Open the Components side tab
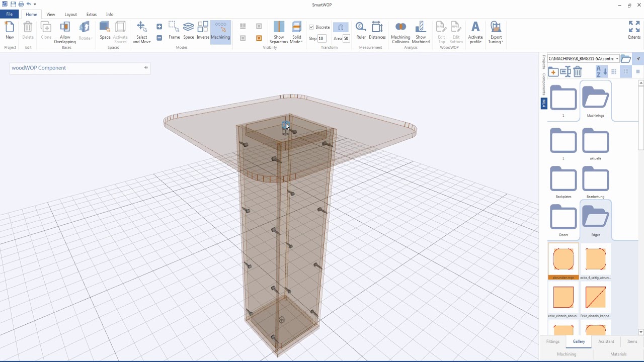Screen dimensions: 644x362 pos(544,84)
